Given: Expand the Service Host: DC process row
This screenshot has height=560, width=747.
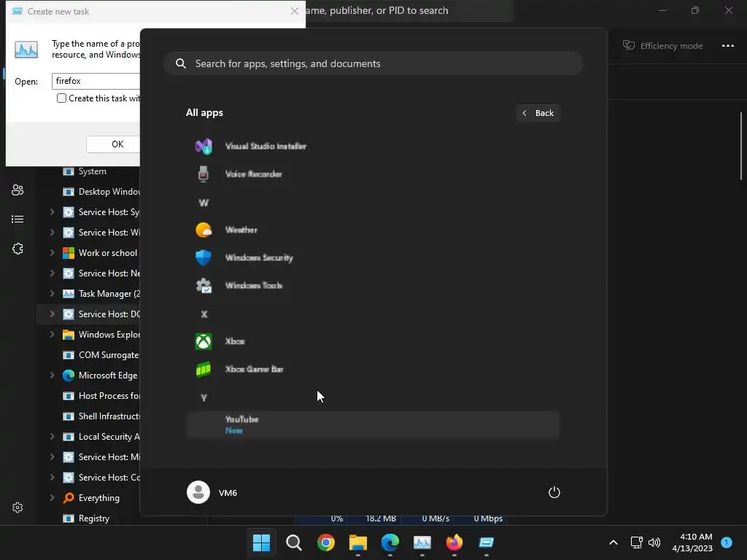Looking at the screenshot, I should 52,314.
